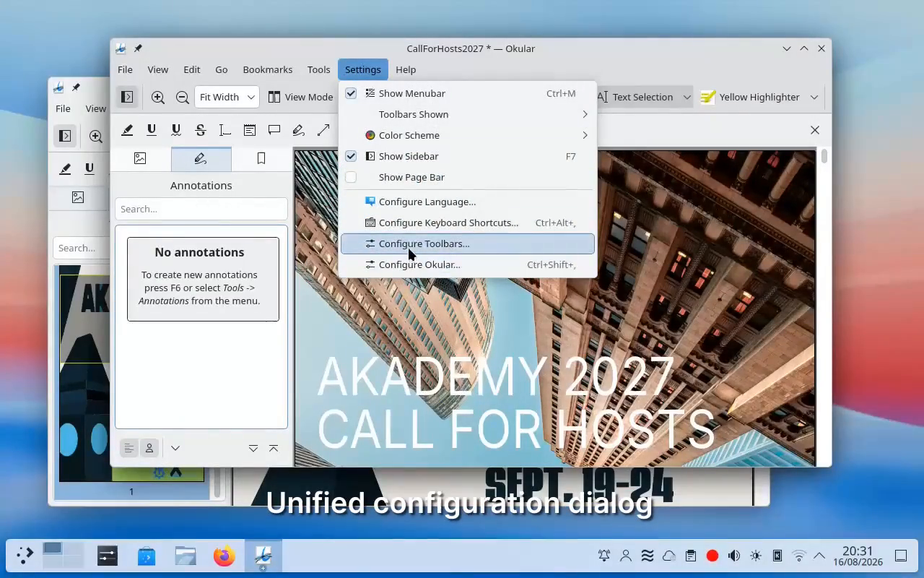The height and width of the screenshot is (578, 924).
Task: Launch Discover store from taskbar
Action: (147, 556)
